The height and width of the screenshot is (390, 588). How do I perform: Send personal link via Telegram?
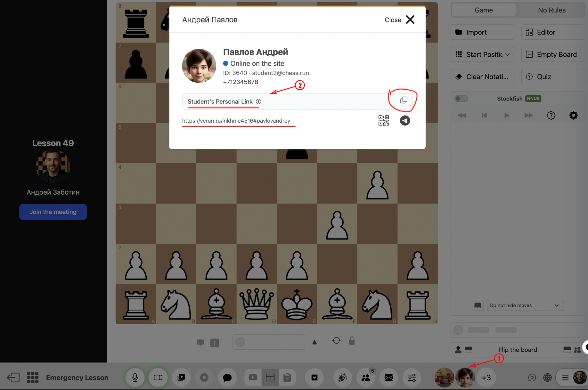pos(405,121)
